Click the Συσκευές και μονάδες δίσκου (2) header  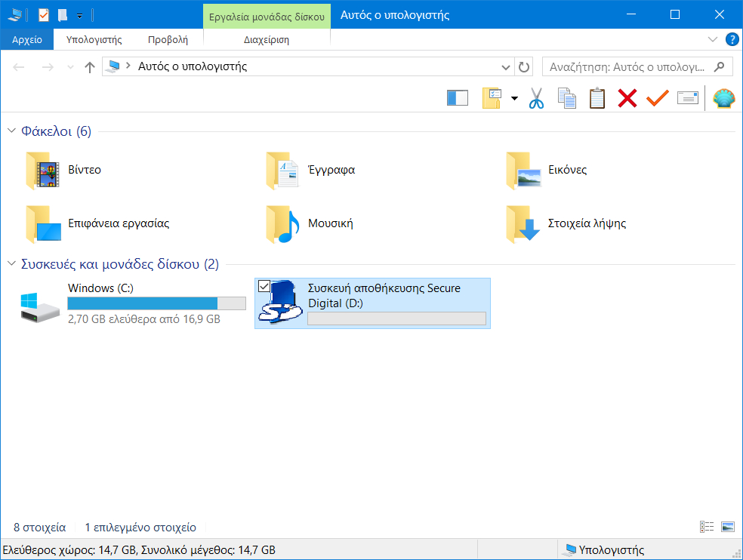point(120,264)
